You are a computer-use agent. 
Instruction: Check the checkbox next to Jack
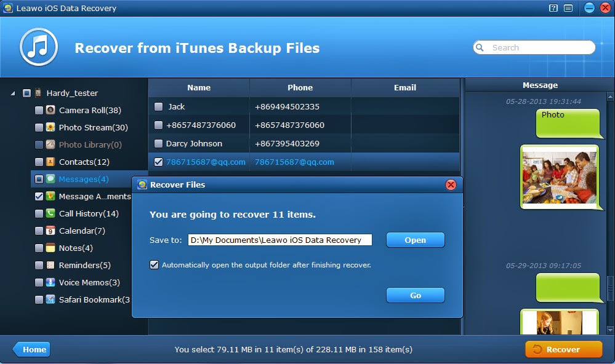tap(158, 106)
